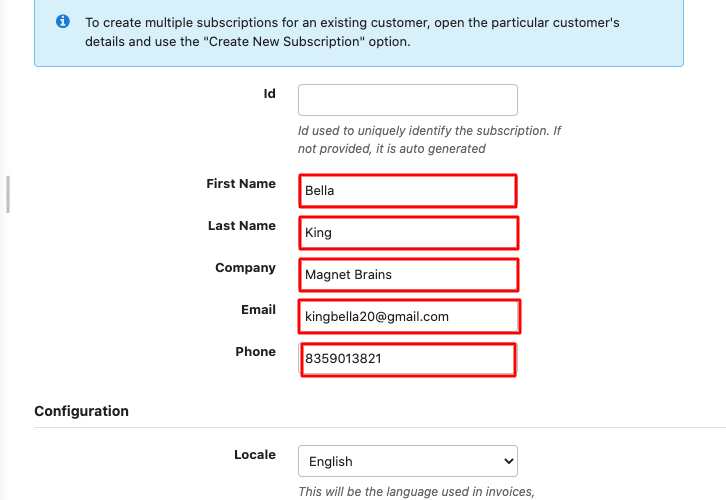Click the Email label

[x=258, y=310]
